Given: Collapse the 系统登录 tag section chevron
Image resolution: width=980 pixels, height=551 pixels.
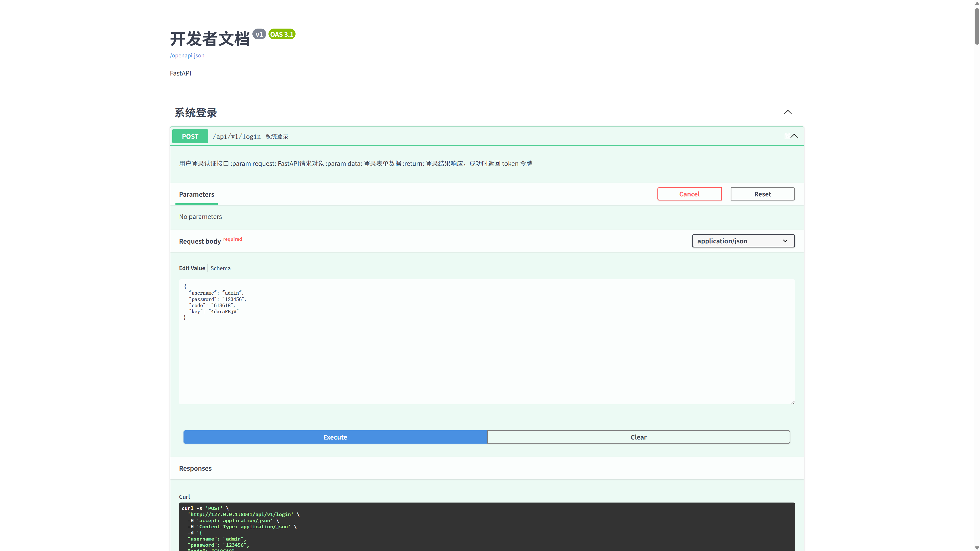Looking at the screenshot, I should (788, 112).
